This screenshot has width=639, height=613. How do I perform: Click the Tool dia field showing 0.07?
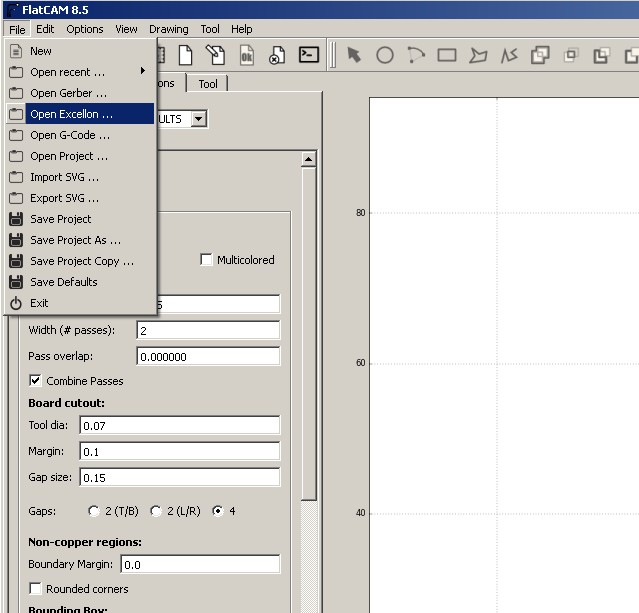180,426
